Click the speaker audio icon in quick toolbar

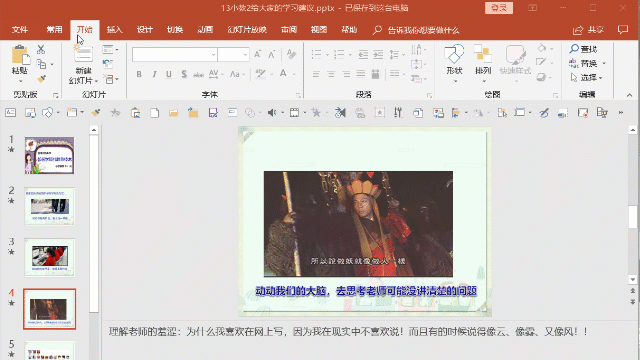(272, 113)
